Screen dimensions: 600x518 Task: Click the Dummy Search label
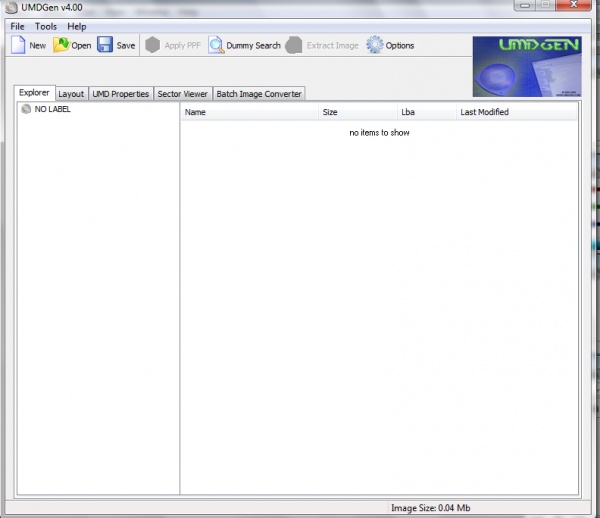[x=253, y=46]
